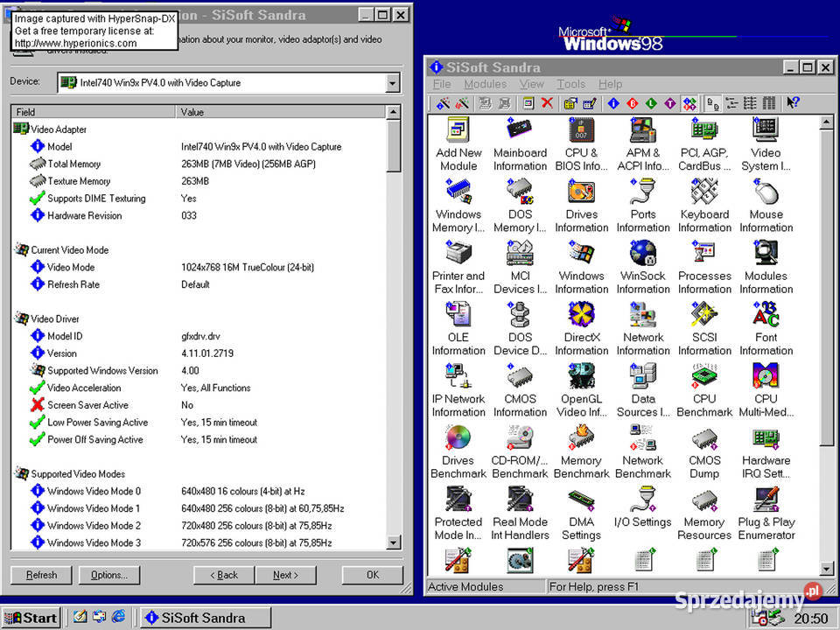Click the Options... button

tap(109, 575)
